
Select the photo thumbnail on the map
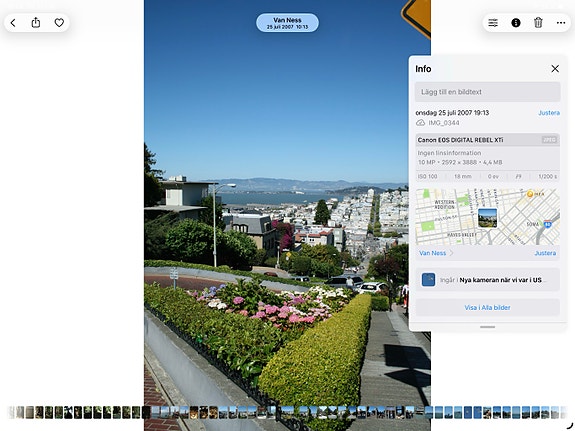pyautogui.click(x=487, y=218)
